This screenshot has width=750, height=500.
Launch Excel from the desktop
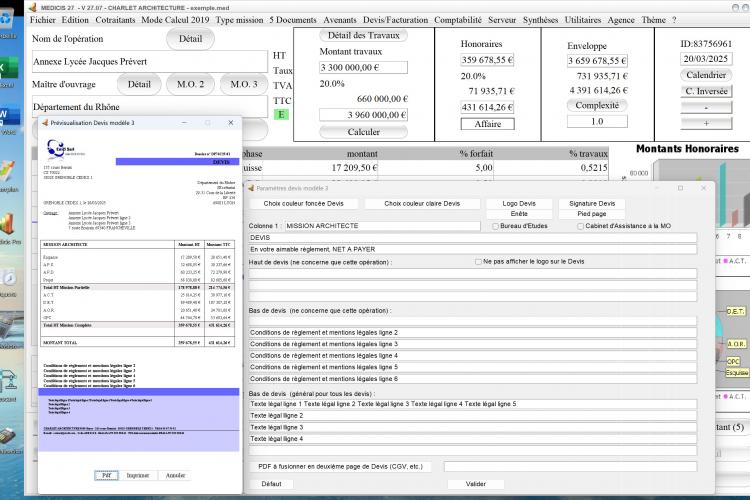pos(8,67)
